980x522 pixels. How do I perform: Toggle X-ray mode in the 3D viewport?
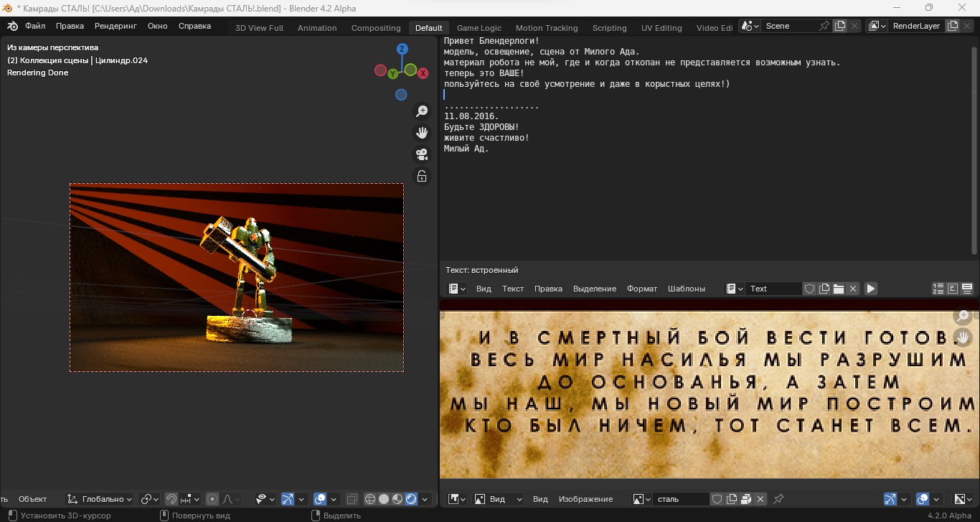[352, 499]
